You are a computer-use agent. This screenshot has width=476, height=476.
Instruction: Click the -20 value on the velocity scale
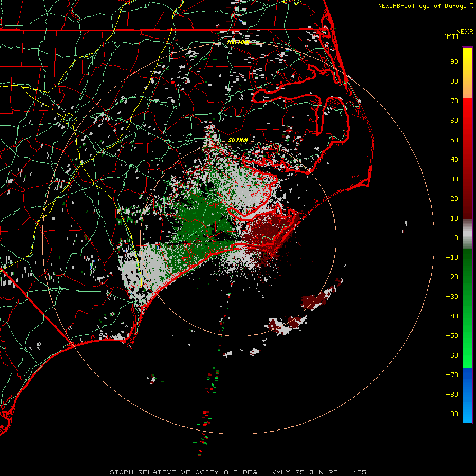(x=452, y=277)
